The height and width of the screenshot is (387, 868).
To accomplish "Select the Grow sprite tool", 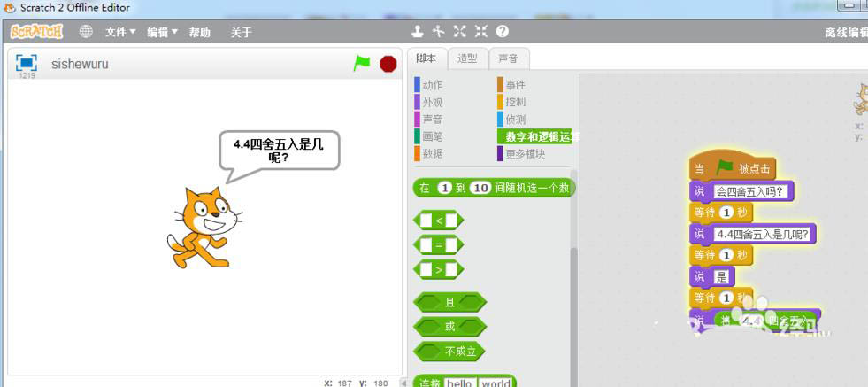I will coord(459,32).
